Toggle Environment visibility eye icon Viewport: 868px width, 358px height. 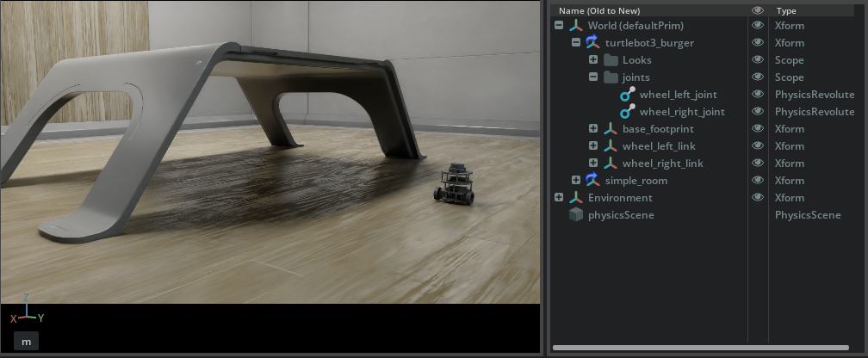click(758, 198)
